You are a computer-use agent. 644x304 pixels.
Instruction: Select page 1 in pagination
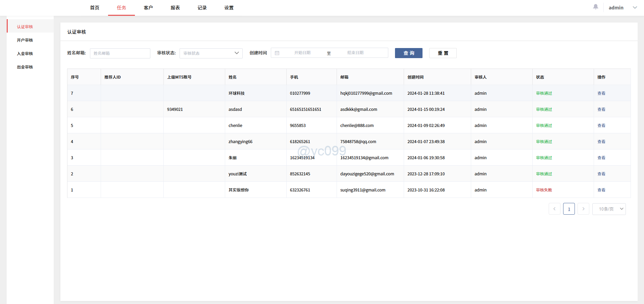pos(569,209)
